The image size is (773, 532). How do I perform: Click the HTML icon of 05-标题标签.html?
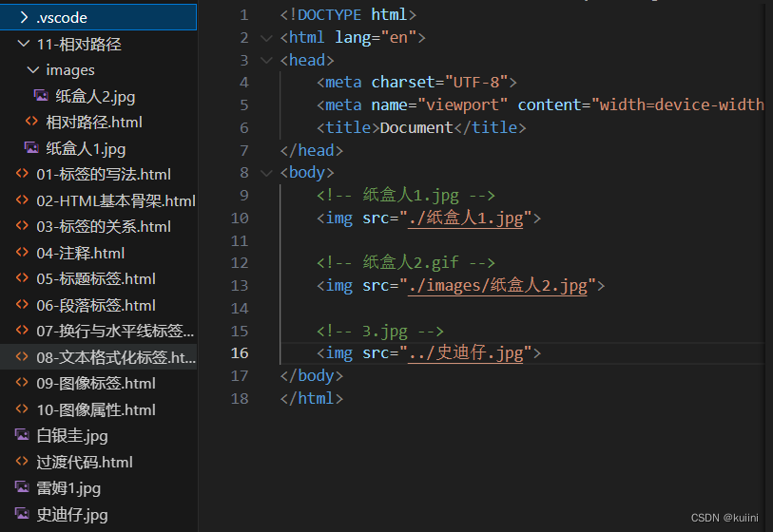22,277
